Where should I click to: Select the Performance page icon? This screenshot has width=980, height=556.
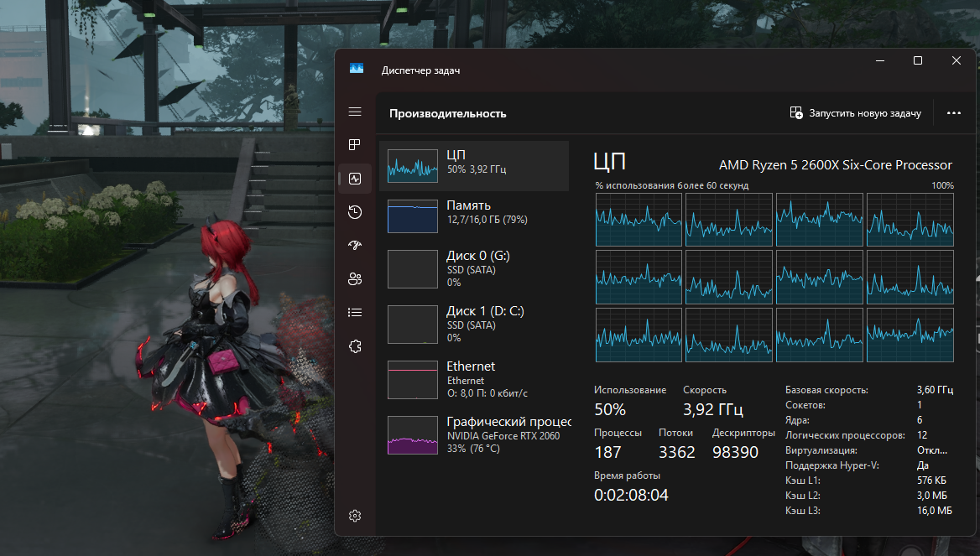pyautogui.click(x=355, y=179)
